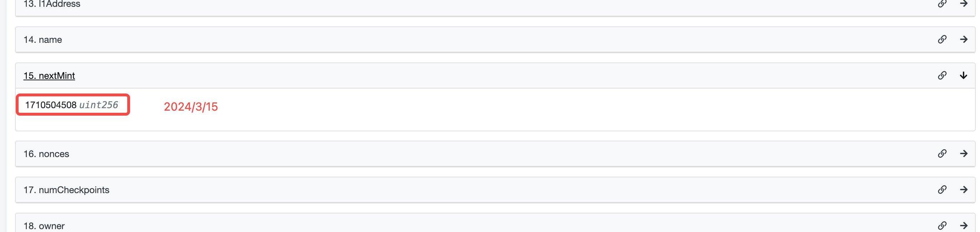Copy permalink icon for nonces row

[x=942, y=154]
